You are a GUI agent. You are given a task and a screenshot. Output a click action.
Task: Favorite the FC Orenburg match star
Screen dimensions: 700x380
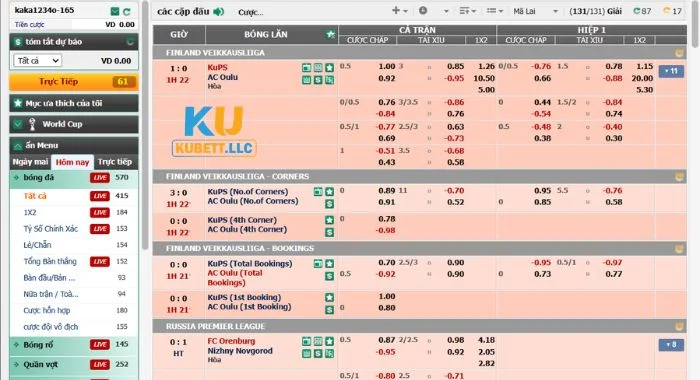click(x=329, y=342)
